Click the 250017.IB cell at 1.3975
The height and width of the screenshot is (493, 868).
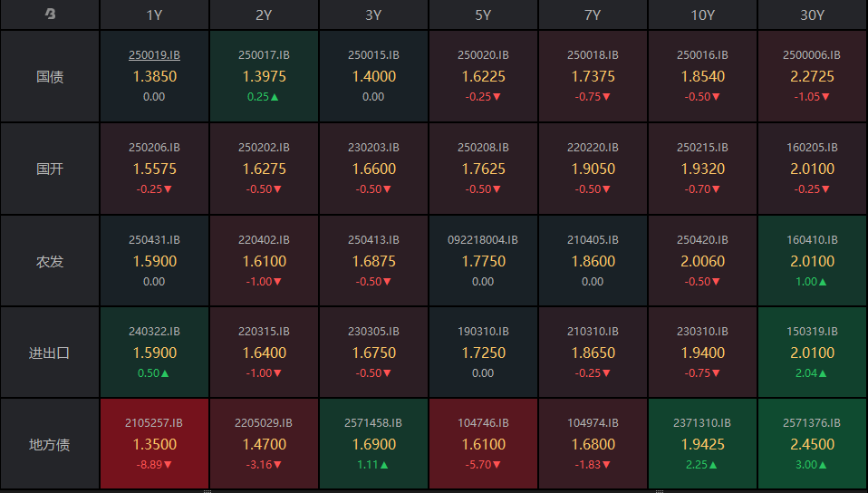coord(264,77)
